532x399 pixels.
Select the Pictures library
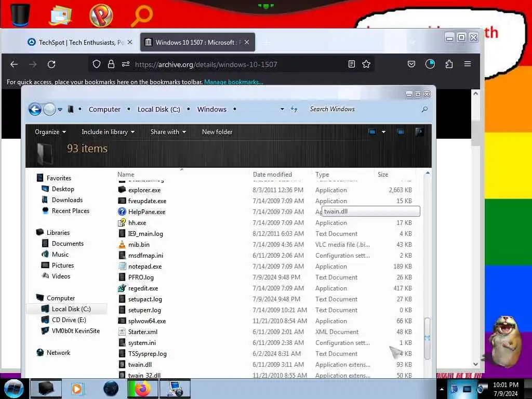[63, 265]
